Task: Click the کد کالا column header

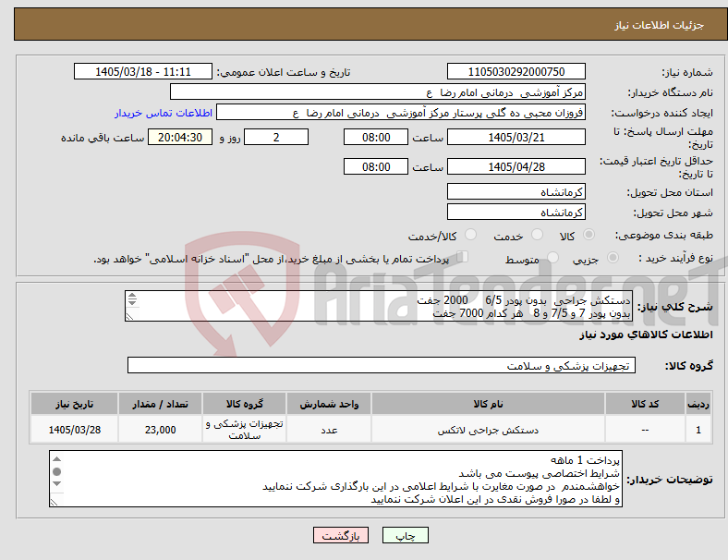Action: (645, 404)
